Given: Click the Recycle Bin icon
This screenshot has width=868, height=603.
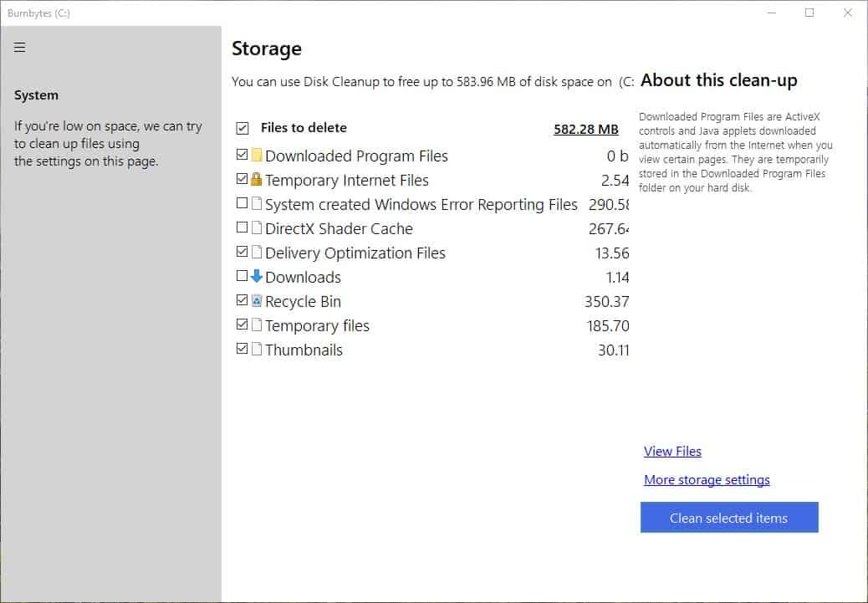Looking at the screenshot, I should (x=256, y=300).
